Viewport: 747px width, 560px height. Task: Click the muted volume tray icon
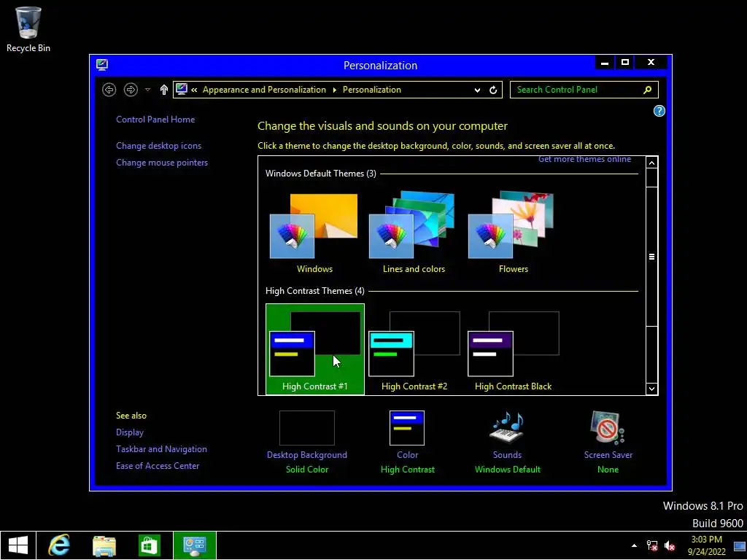coord(670,545)
